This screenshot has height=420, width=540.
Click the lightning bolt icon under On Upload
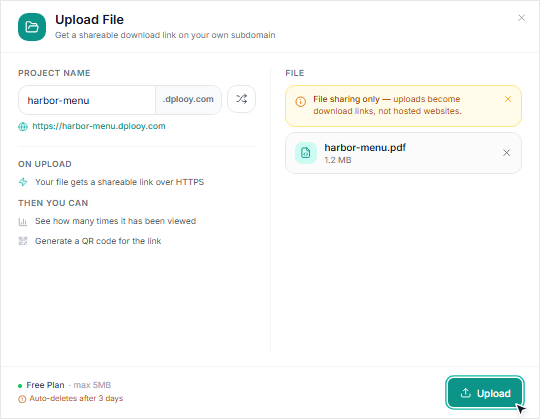(x=23, y=182)
